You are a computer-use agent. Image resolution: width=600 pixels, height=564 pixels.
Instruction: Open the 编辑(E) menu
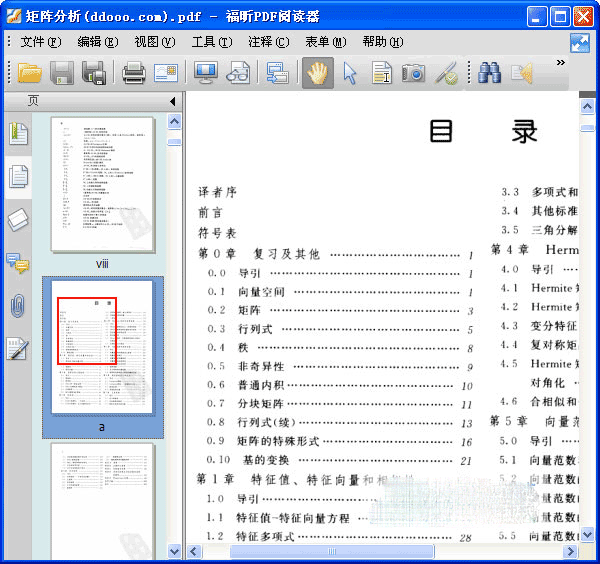tap(98, 42)
